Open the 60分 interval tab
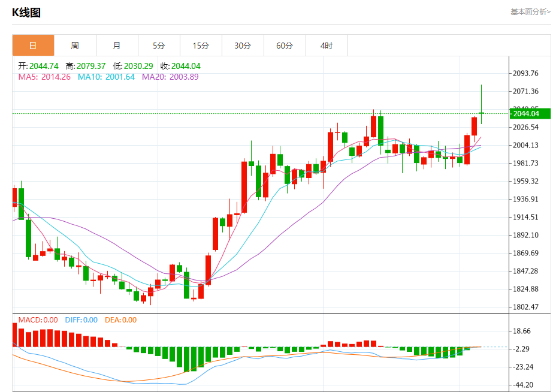 pos(285,46)
